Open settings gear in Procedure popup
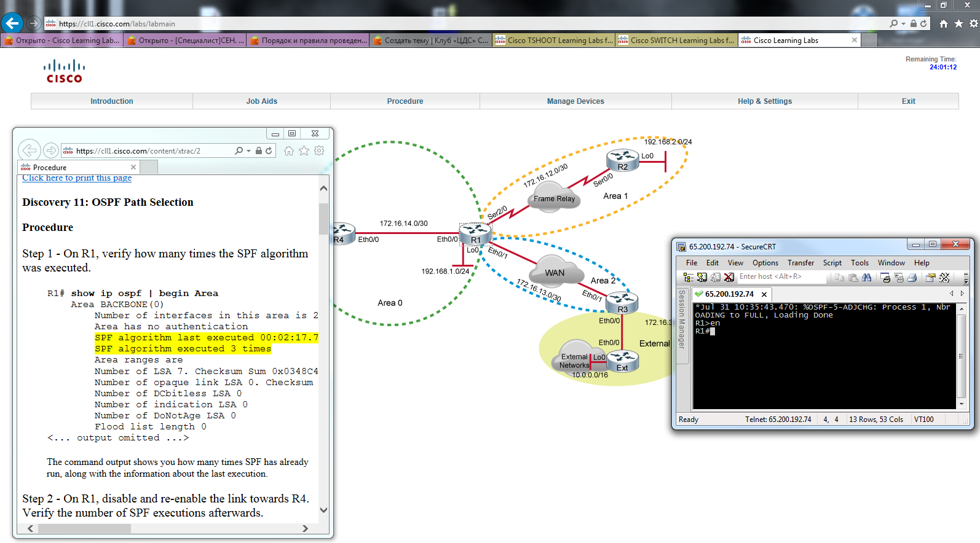This screenshot has height=543, width=980. pyautogui.click(x=319, y=150)
